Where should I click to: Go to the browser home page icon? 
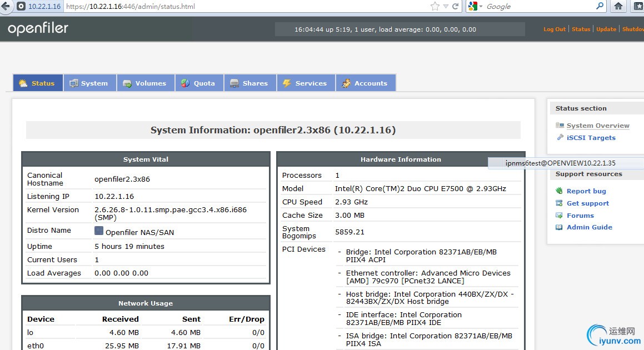click(x=618, y=7)
